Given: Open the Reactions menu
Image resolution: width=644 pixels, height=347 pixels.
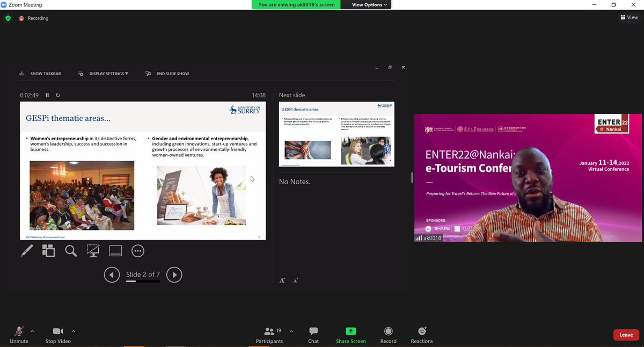Looking at the screenshot, I should coord(422,335).
